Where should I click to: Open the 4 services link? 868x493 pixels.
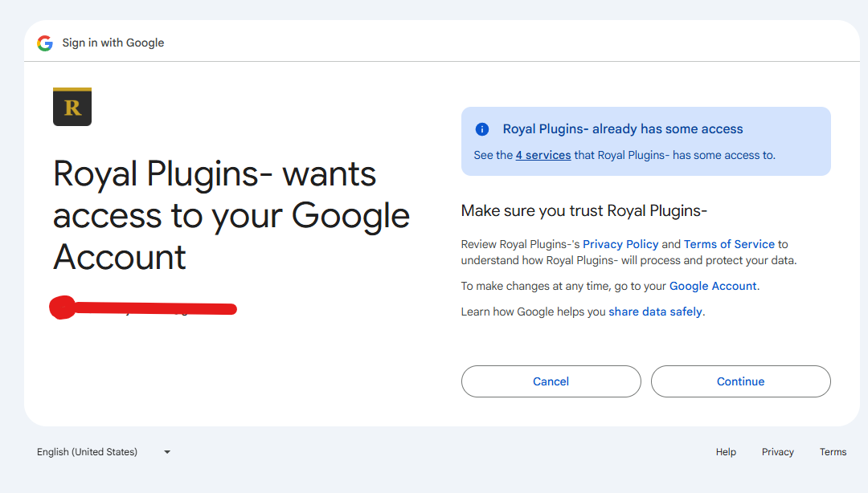(x=543, y=156)
